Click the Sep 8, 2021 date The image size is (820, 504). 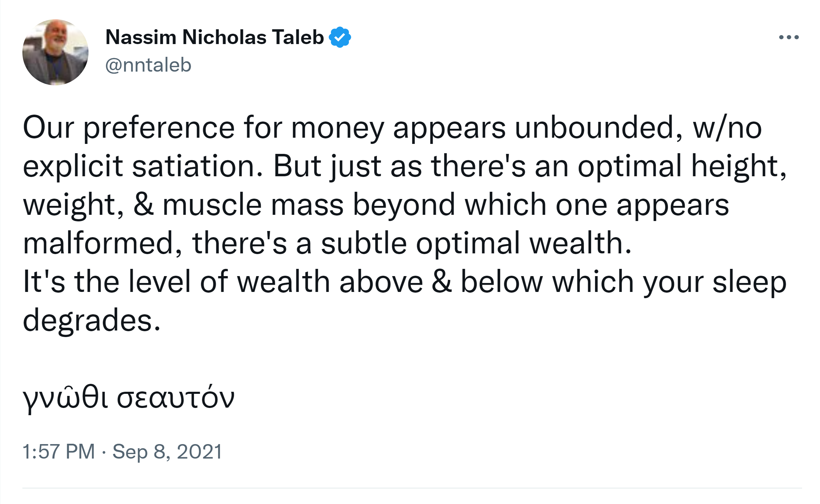point(167,451)
